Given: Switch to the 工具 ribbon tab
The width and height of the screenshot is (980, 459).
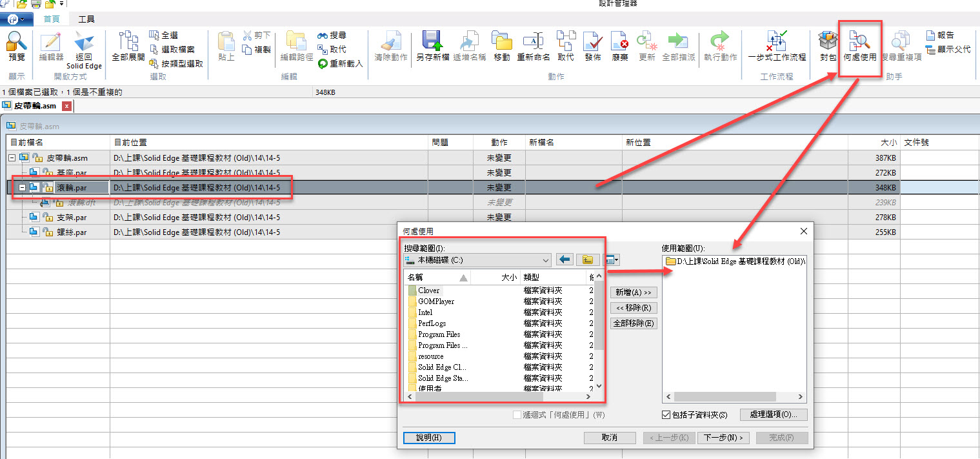Looking at the screenshot, I should tap(86, 19).
